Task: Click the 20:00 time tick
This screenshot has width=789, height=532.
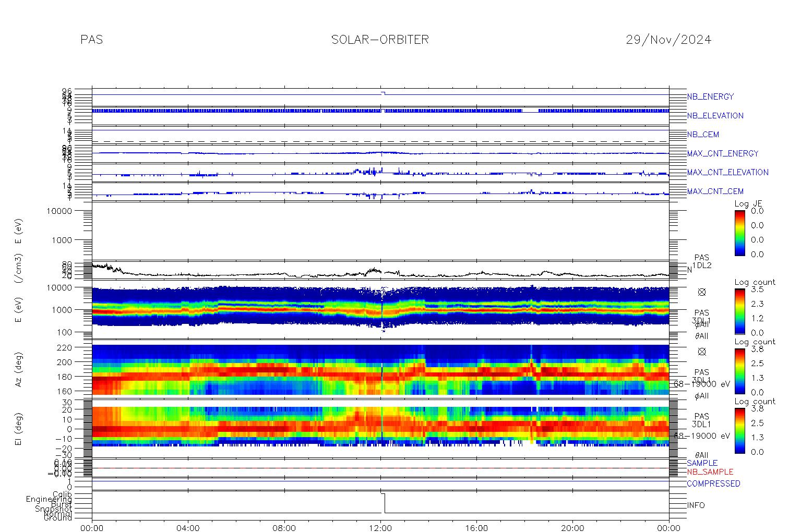Action: coord(572,528)
